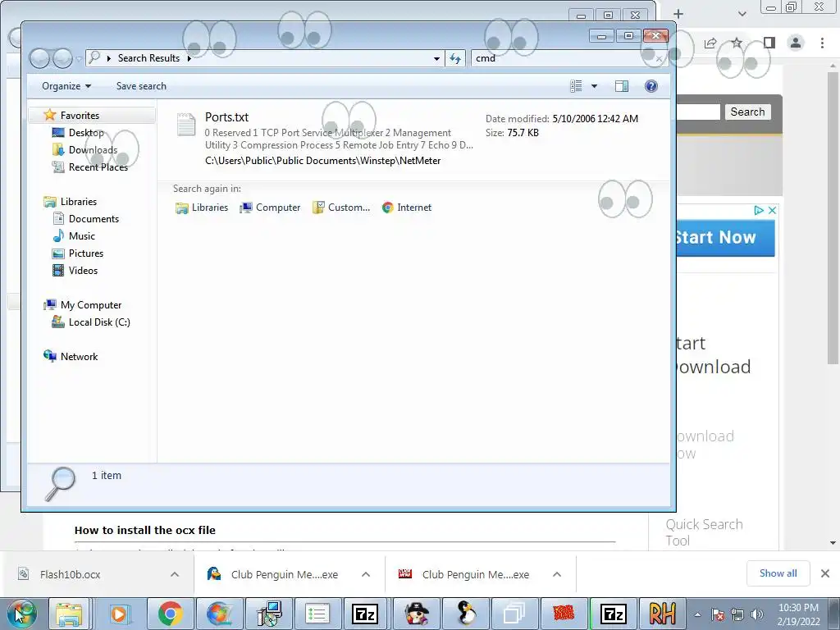
Task: Expand breadcrumb arrow after Search Results
Action: click(x=189, y=58)
